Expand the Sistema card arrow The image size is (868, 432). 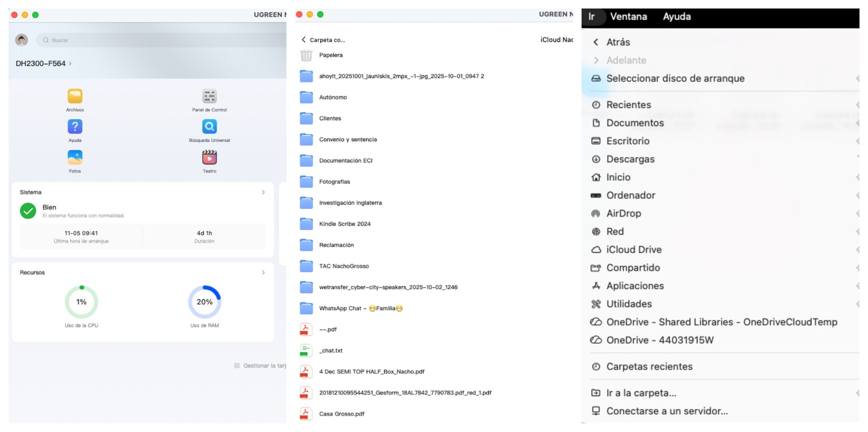pos(263,192)
